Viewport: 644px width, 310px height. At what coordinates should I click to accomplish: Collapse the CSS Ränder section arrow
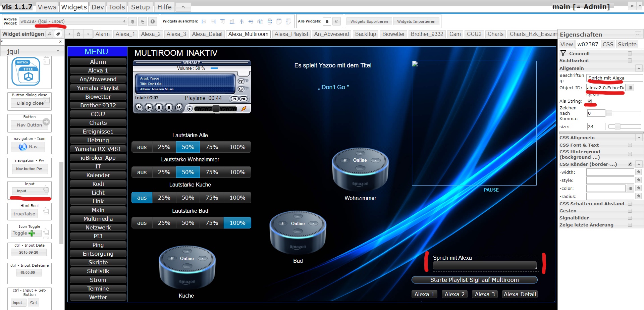(x=639, y=164)
